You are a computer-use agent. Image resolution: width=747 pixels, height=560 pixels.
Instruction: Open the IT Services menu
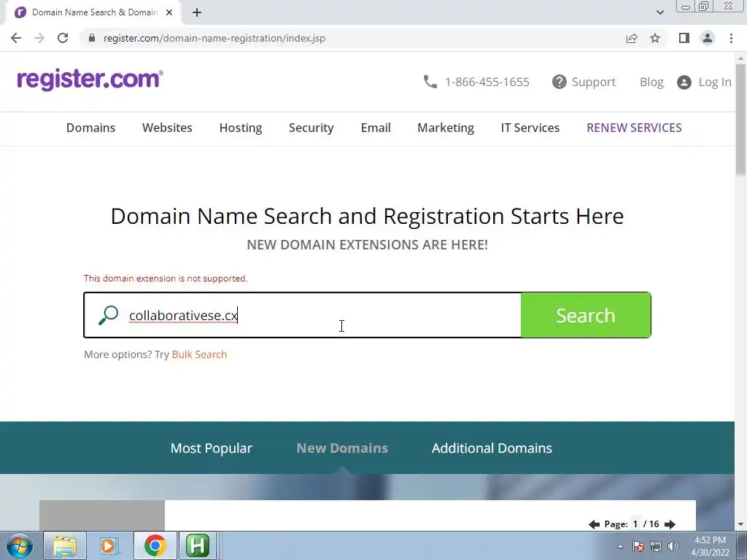pos(530,128)
